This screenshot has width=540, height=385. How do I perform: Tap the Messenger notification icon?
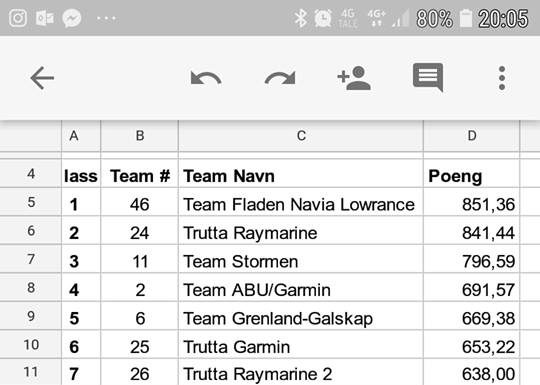(72, 18)
